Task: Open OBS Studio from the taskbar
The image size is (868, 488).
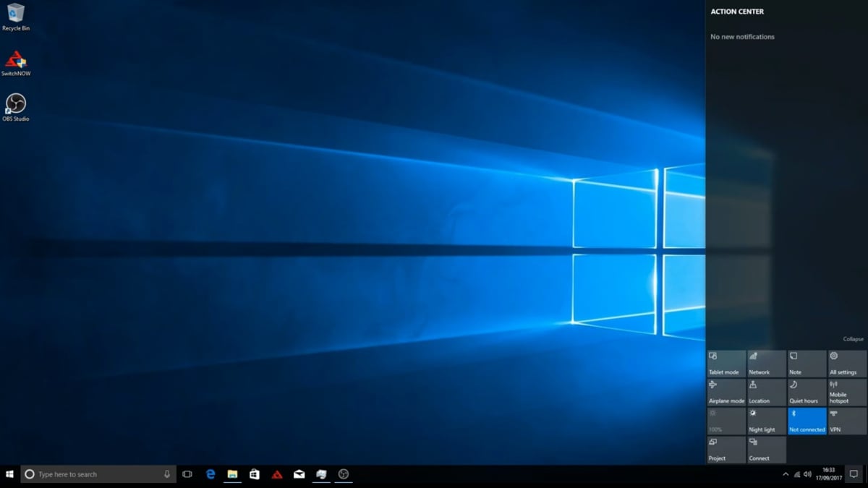Action: pos(343,474)
